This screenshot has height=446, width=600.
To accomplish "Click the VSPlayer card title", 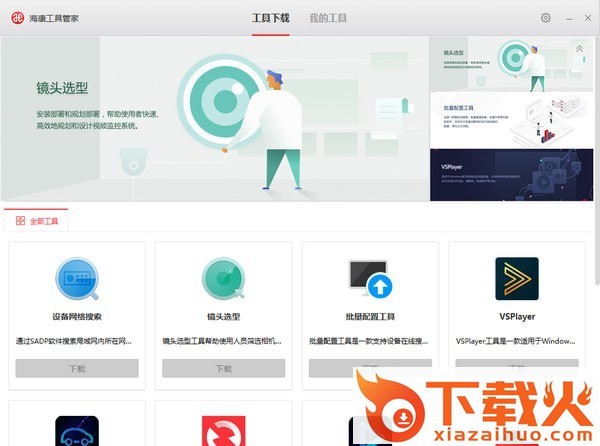I will (x=517, y=317).
